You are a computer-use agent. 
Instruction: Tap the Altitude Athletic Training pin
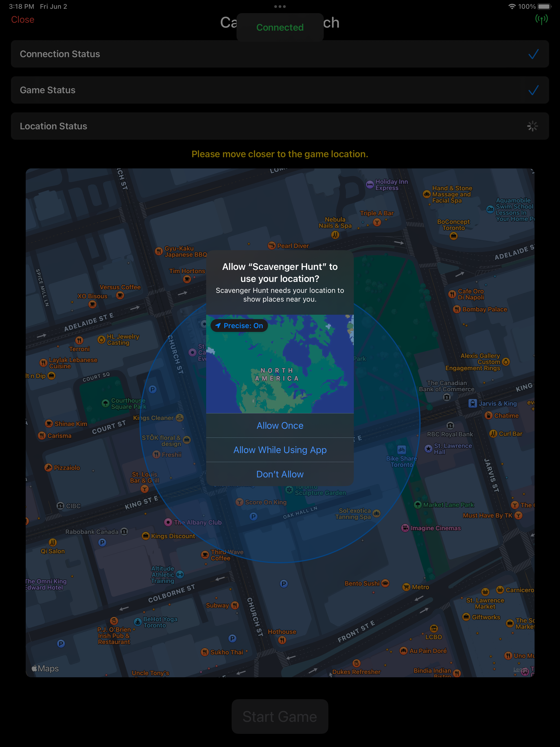180,574
